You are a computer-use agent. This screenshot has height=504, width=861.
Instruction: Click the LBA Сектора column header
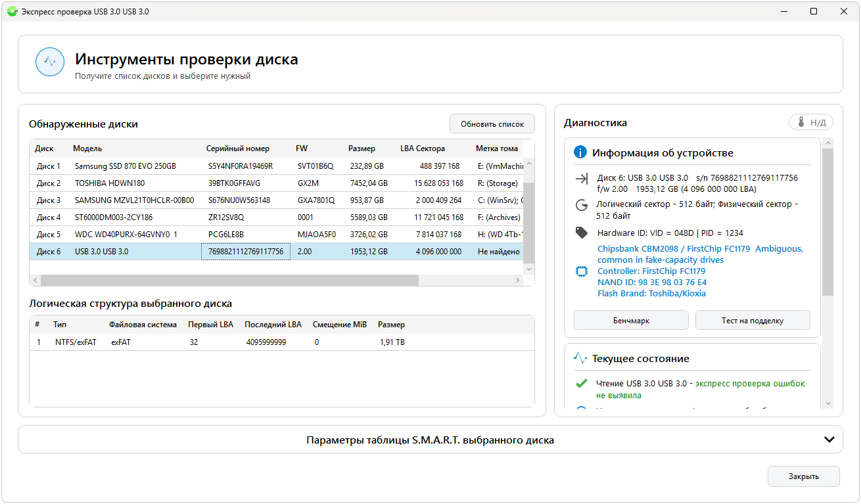(423, 149)
